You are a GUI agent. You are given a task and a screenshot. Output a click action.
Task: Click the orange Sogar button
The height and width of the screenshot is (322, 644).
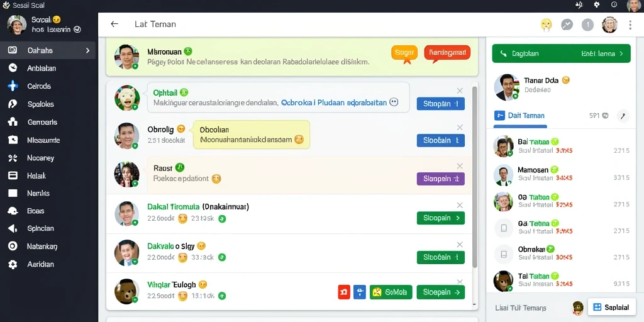404,53
